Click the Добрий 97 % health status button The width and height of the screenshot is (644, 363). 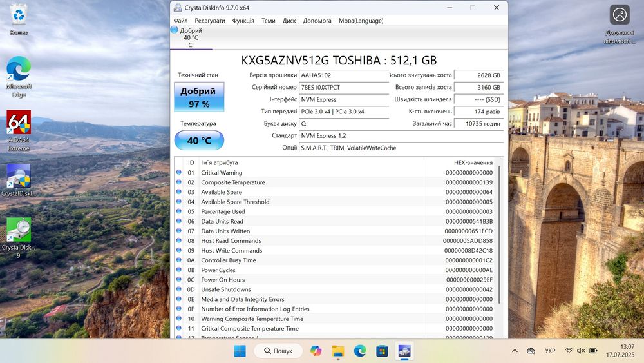pos(199,97)
